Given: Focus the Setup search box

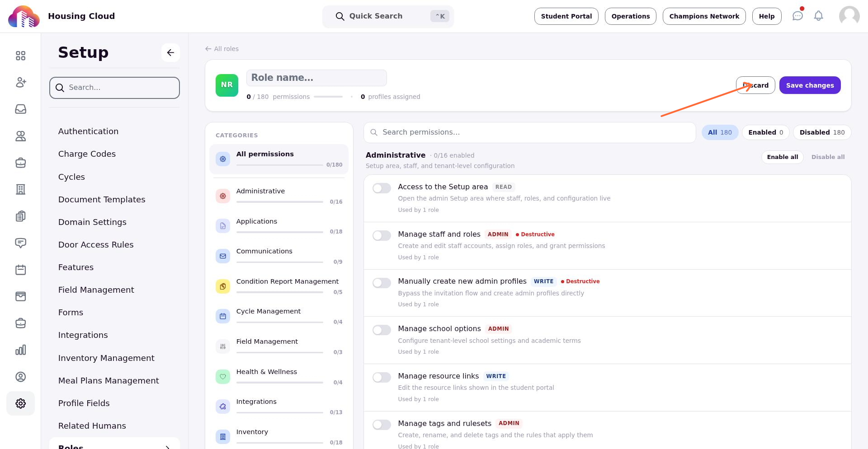Looking at the screenshot, I should tap(114, 88).
